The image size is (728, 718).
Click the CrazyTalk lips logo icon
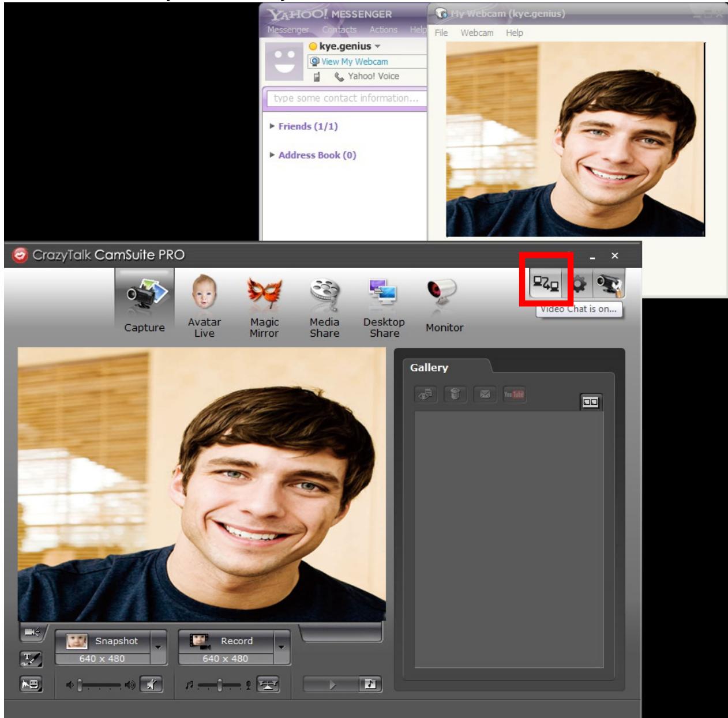click(x=21, y=255)
